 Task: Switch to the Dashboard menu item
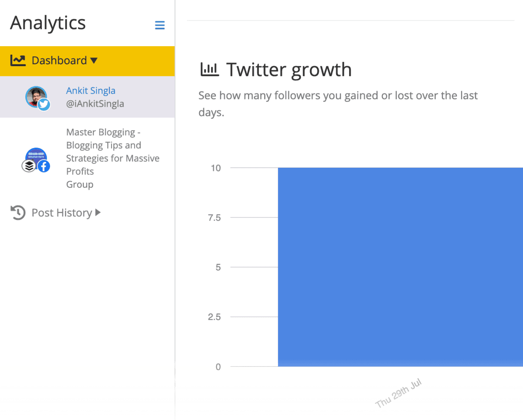point(60,61)
